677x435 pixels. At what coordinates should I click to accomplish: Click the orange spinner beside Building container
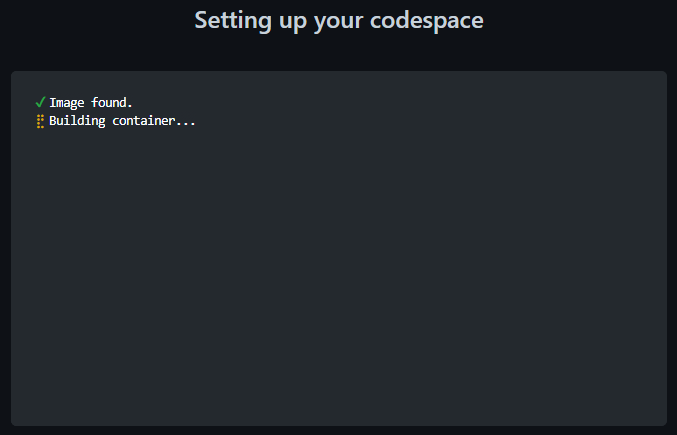coord(40,122)
